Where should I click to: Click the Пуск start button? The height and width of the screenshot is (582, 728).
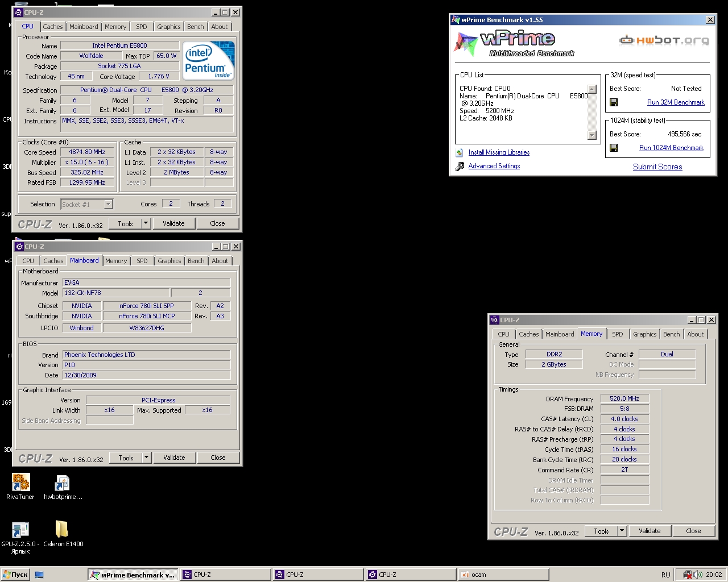(x=15, y=575)
